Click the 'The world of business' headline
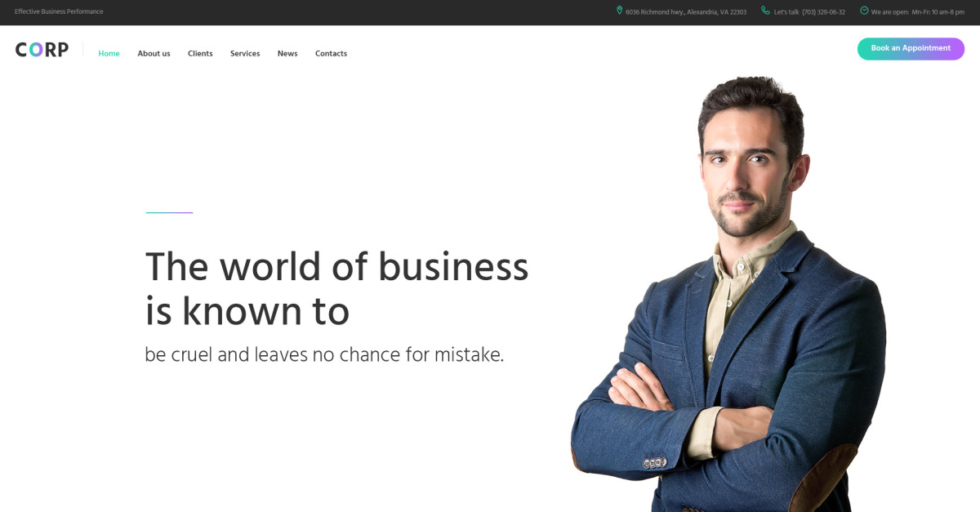980x512 pixels. pos(336,267)
